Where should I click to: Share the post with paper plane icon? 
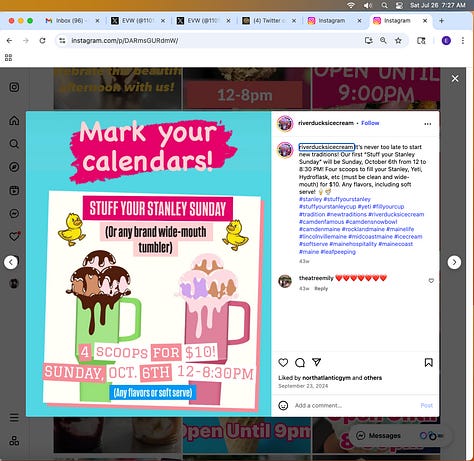316,362
